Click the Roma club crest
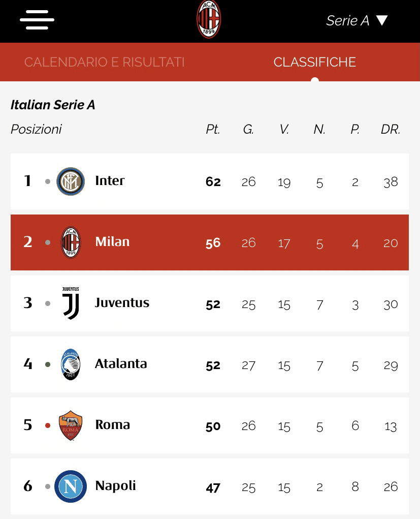The image size is (420, 519). (71, 425)
